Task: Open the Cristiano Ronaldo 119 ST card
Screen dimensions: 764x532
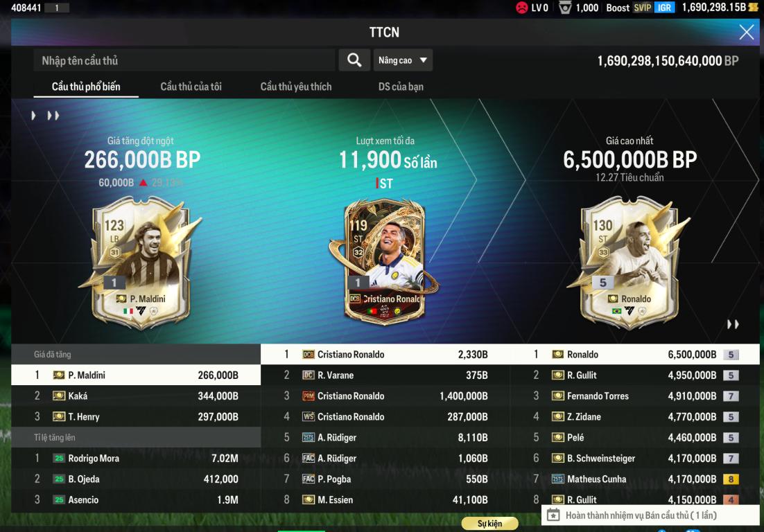Action: [x=385, y=262]
